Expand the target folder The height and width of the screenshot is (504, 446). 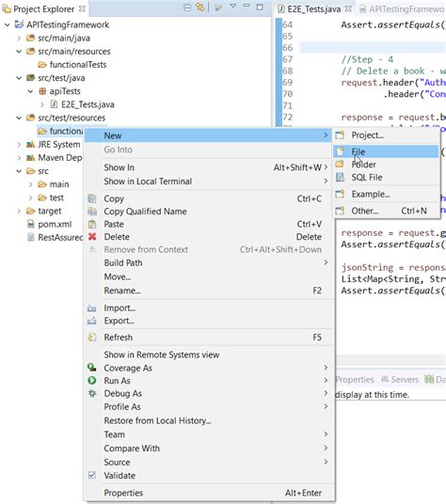coord(19,212)
